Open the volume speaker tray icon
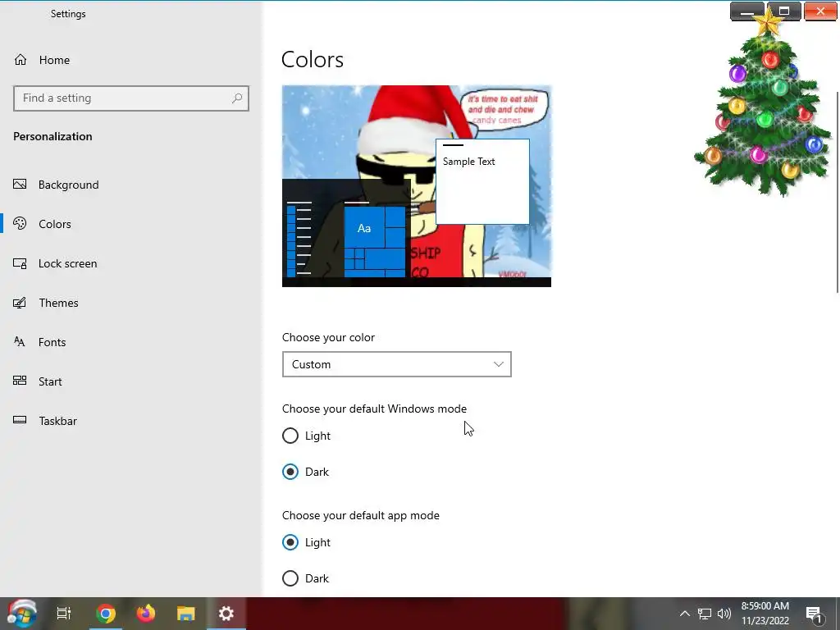This screenshot has width=840, height=630. pyautogui.click(x=724, y=614)
